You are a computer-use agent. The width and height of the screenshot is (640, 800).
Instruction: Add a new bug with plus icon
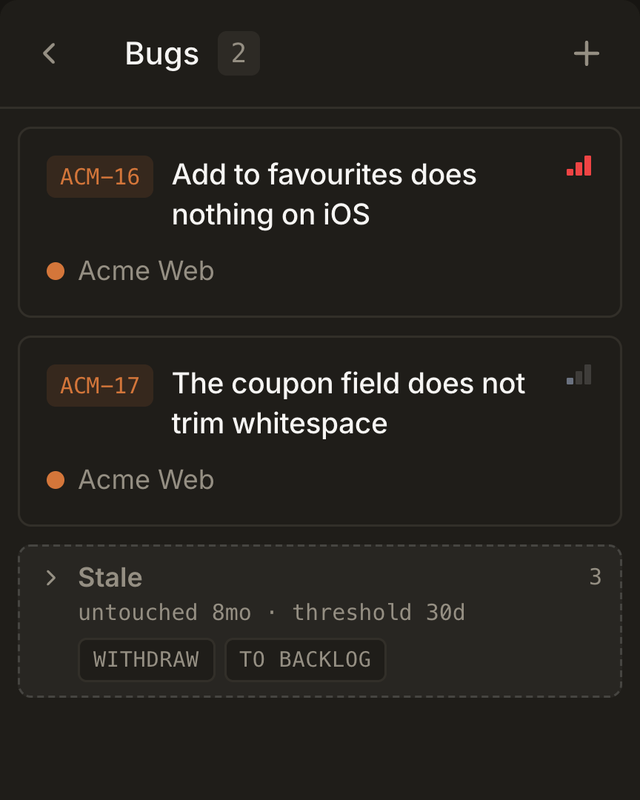pos(586,54)
